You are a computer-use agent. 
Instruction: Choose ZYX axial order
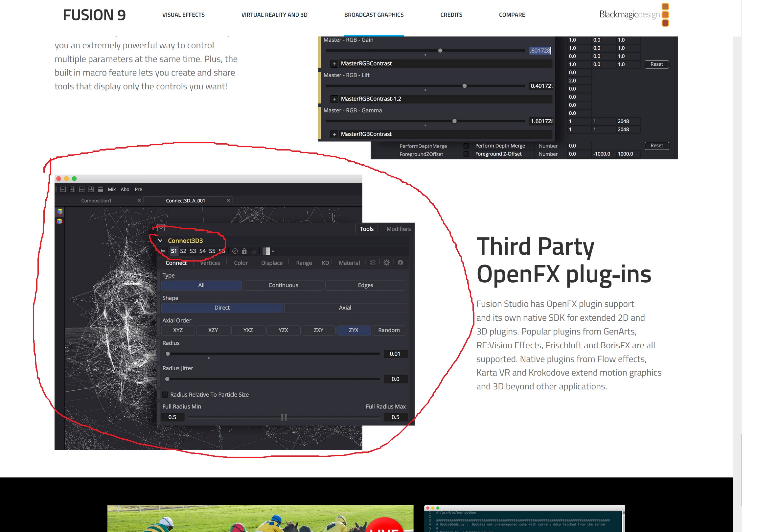pos(354,330)
